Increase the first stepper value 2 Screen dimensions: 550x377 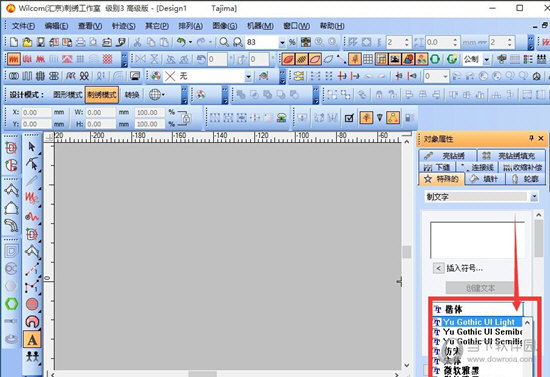(x=407, y=40)
